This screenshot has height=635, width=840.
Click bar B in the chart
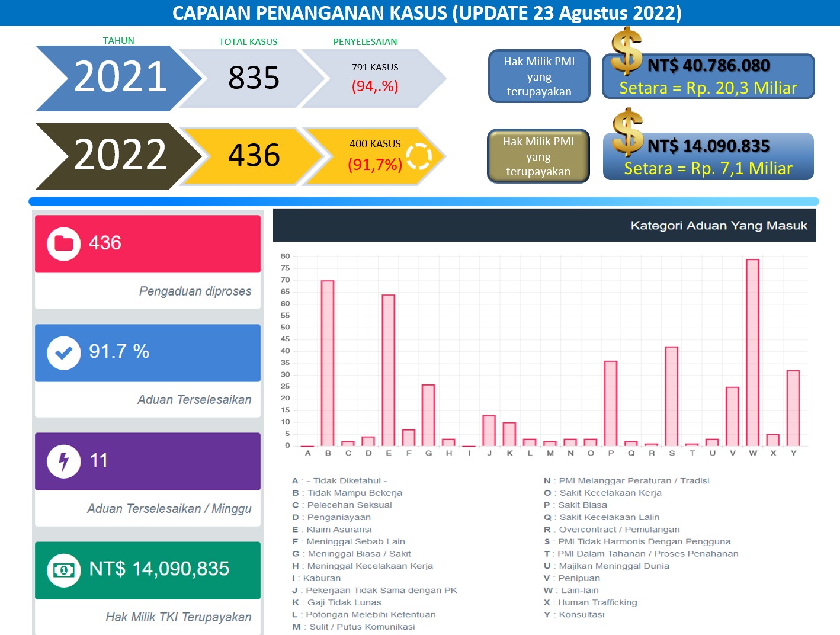(x=328, y=363)
